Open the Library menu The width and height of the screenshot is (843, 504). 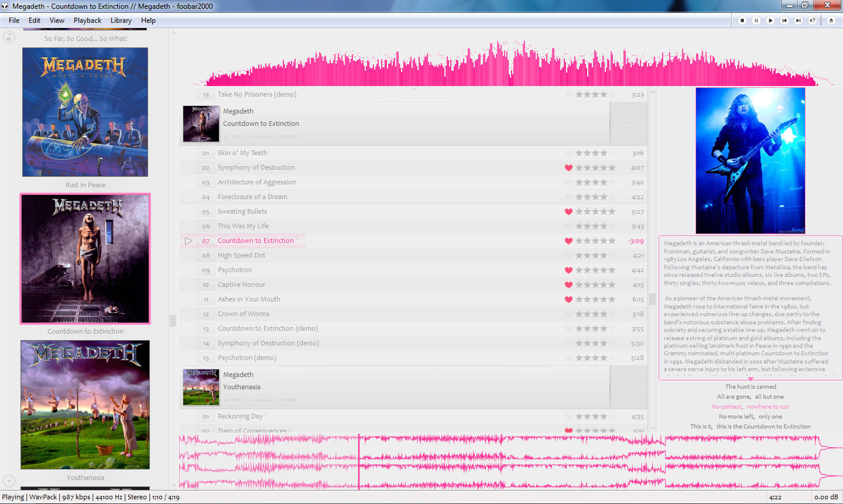(121, 20)
